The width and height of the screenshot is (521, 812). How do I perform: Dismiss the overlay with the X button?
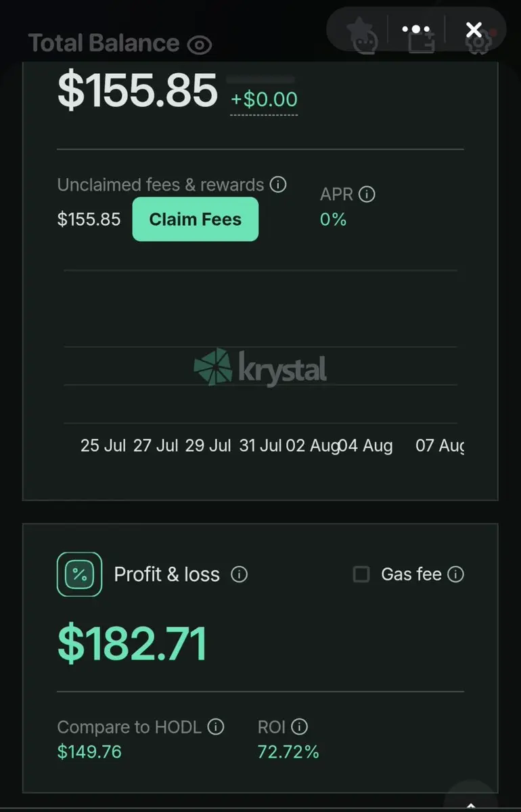click(x=474, y=30)
